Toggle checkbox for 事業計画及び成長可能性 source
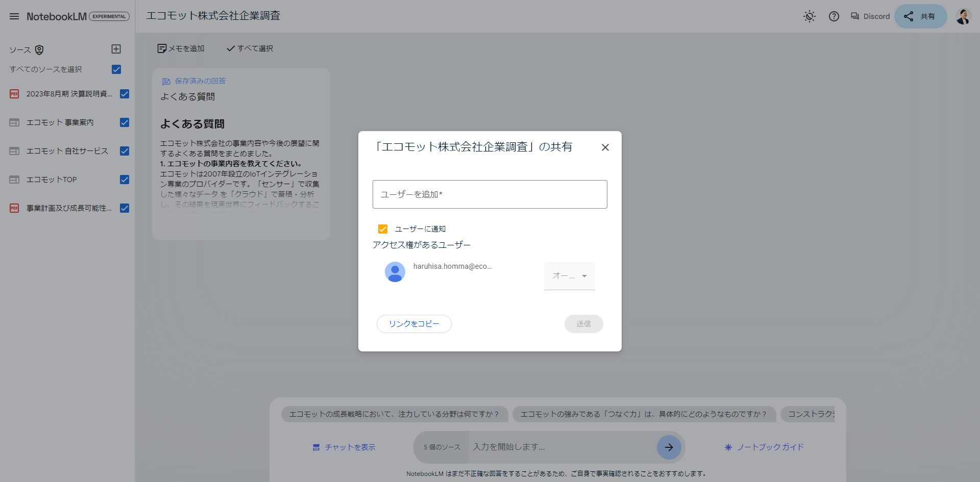Image resolution: width=980 pixels, height=482 pixels. click(125, 208)
